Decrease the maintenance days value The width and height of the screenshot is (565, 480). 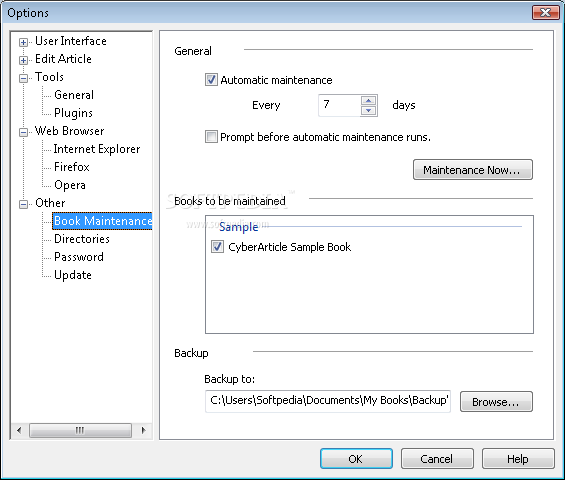click(x=368, y=111)
